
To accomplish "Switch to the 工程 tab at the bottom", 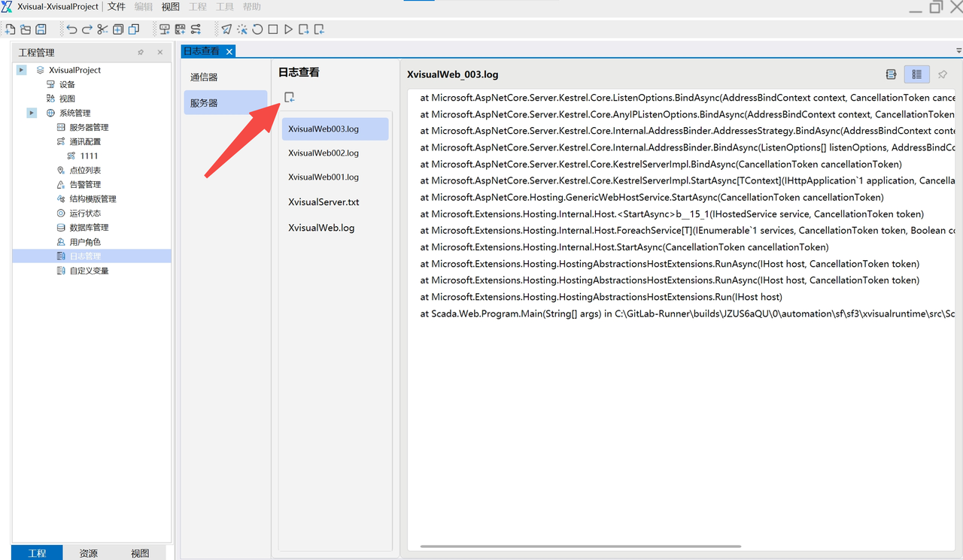I will (37, 553).
